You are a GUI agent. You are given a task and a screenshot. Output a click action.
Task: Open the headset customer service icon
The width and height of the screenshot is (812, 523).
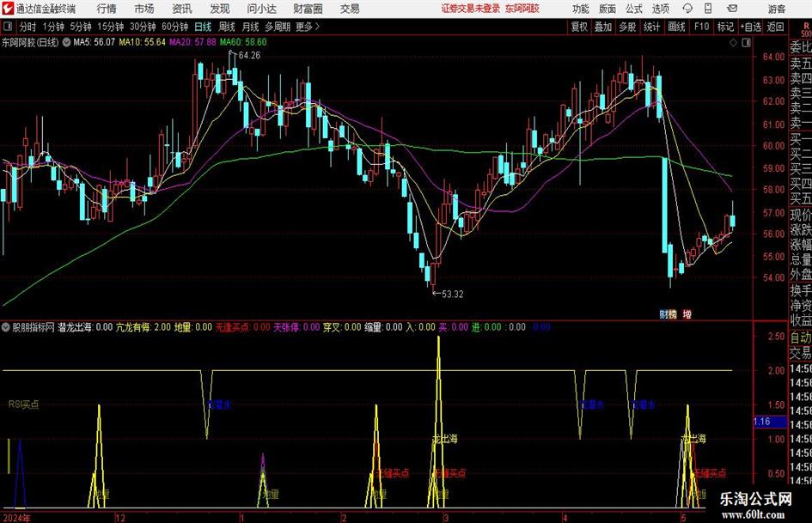coord(687,9)
